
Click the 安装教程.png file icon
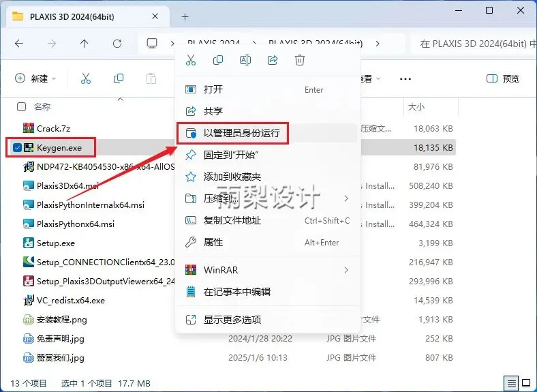pos(29,319)
